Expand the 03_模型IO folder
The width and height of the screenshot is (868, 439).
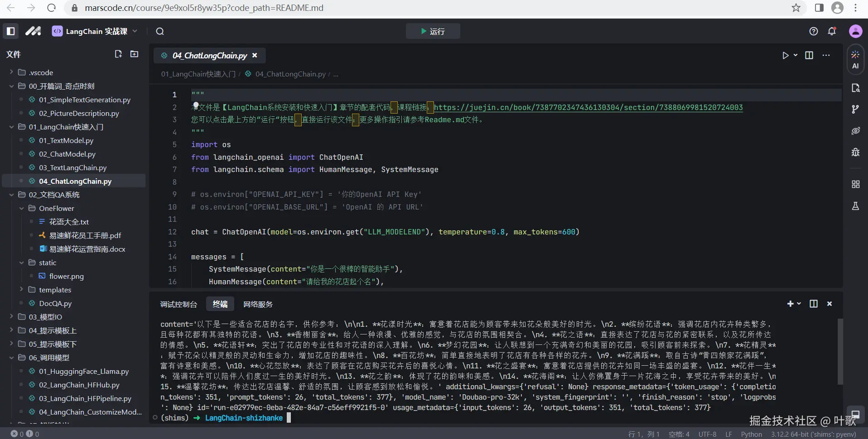point(46,317)
